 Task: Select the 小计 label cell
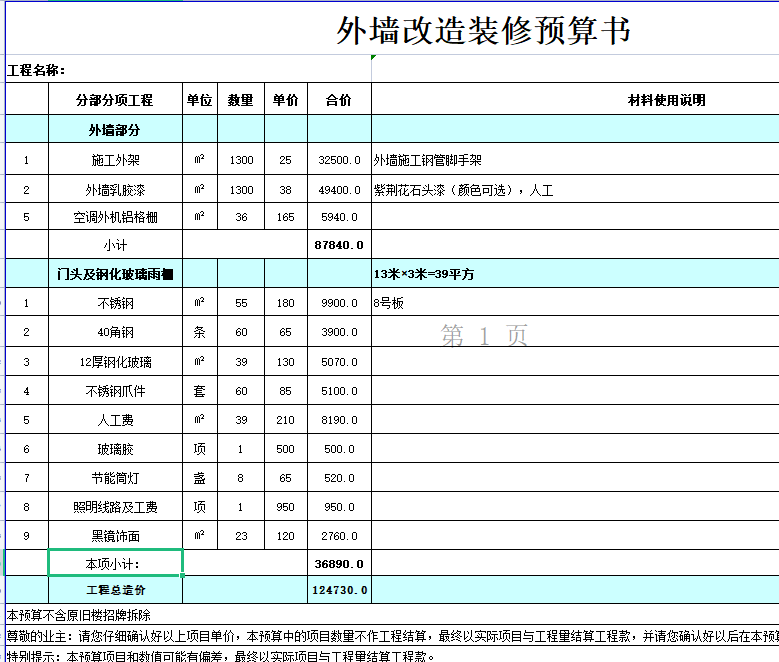coord(115,245)
